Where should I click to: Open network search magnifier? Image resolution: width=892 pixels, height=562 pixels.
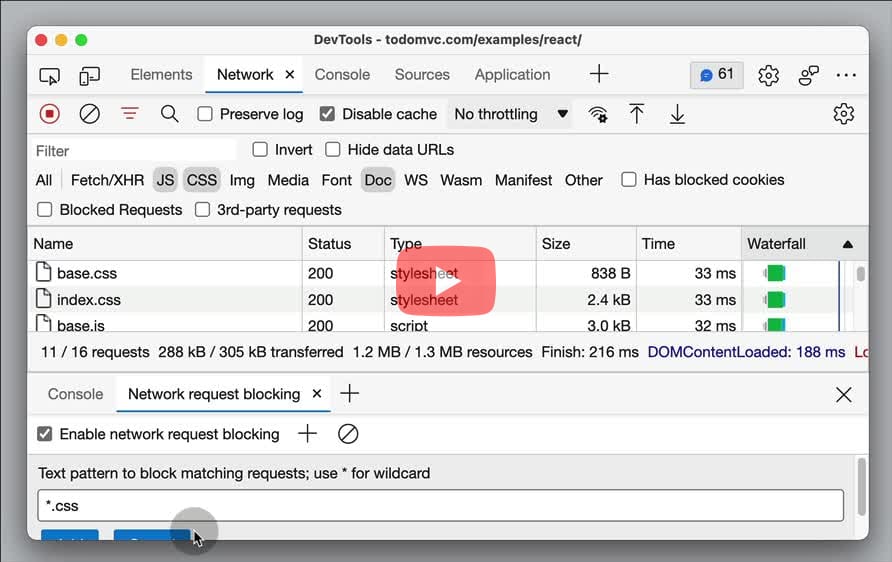point(169,114)
